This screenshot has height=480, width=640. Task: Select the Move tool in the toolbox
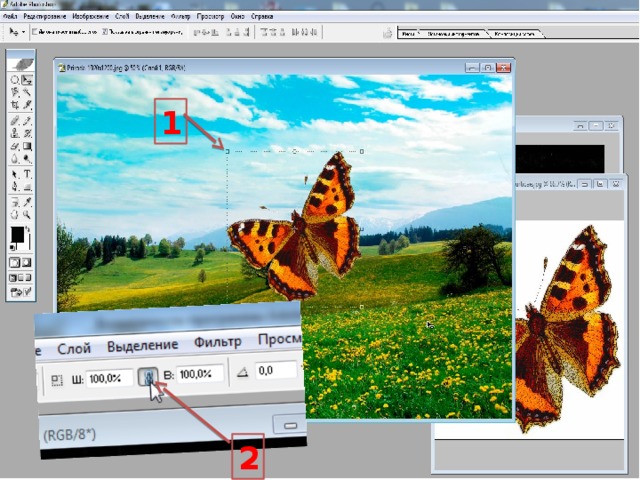pyautogui.click(x=28, y=79)
